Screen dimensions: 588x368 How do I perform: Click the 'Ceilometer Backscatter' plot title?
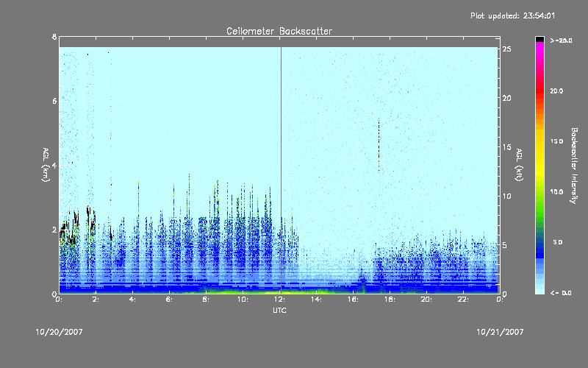tap(279, 31)
